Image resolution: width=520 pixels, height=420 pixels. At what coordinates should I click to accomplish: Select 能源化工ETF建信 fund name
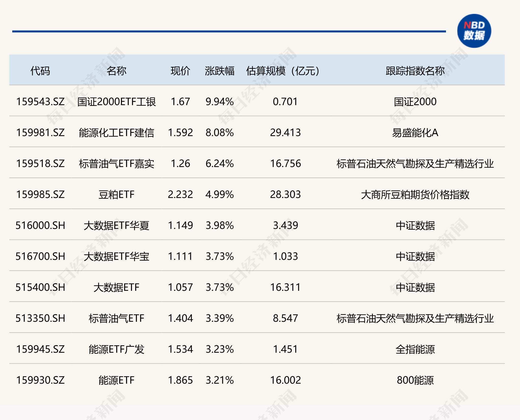tap(116, 133)
